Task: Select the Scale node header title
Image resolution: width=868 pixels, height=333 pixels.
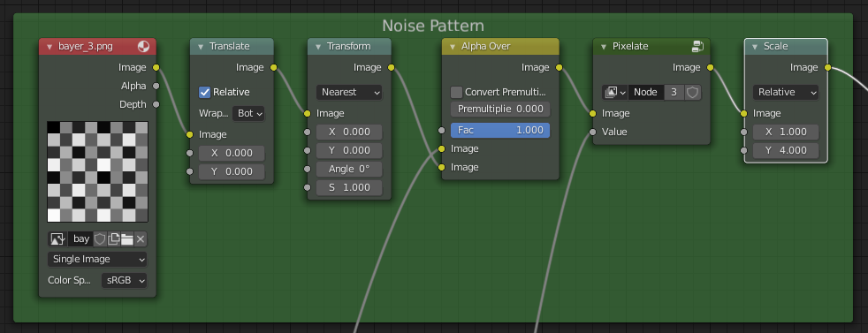Action: [x=775, y=47]
